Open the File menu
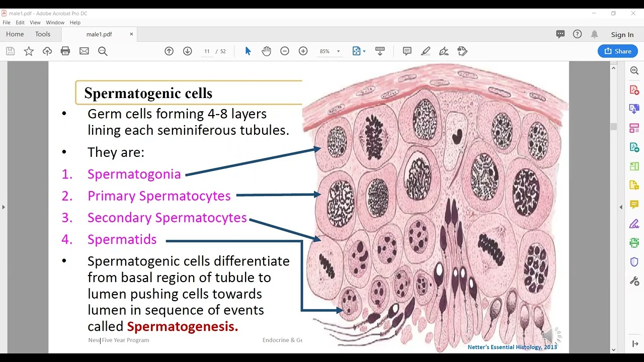The width and height of the screenshot is (644, 362). (x=7, y=23)
